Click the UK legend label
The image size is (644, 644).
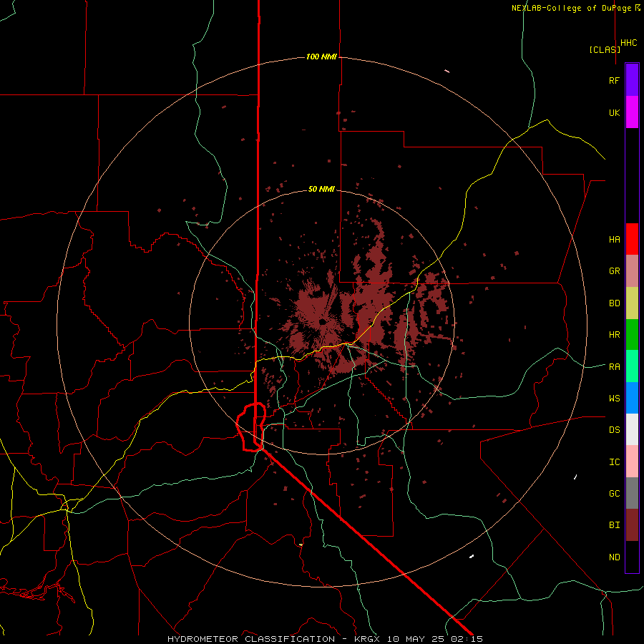[614, 112]
